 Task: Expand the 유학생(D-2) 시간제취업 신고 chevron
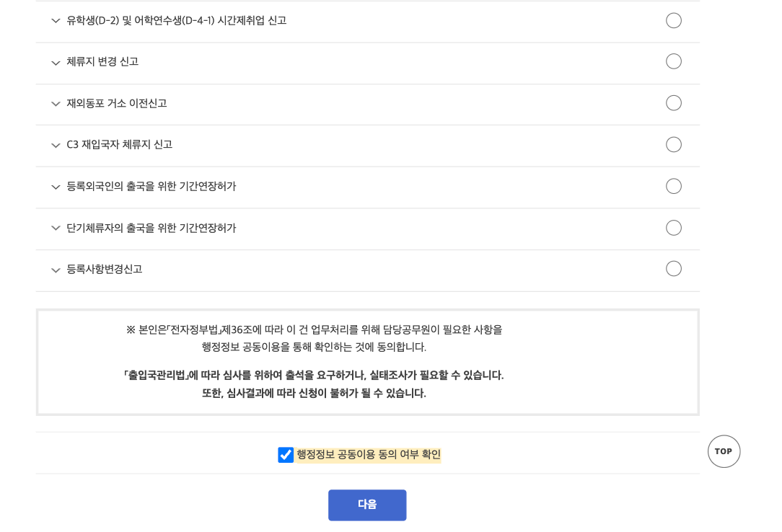coord(56,21)
